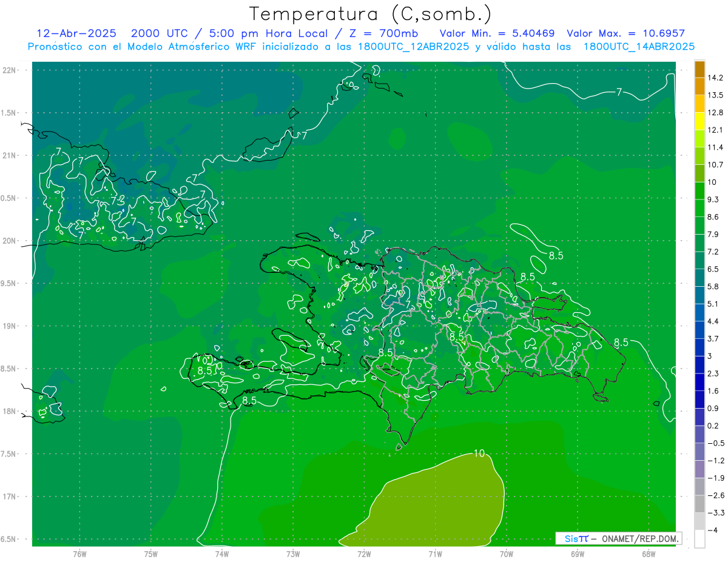The height and width of the screenshot is (562, 728).
Task: Click the 74W longitude axis label
Action: (221, 554)
